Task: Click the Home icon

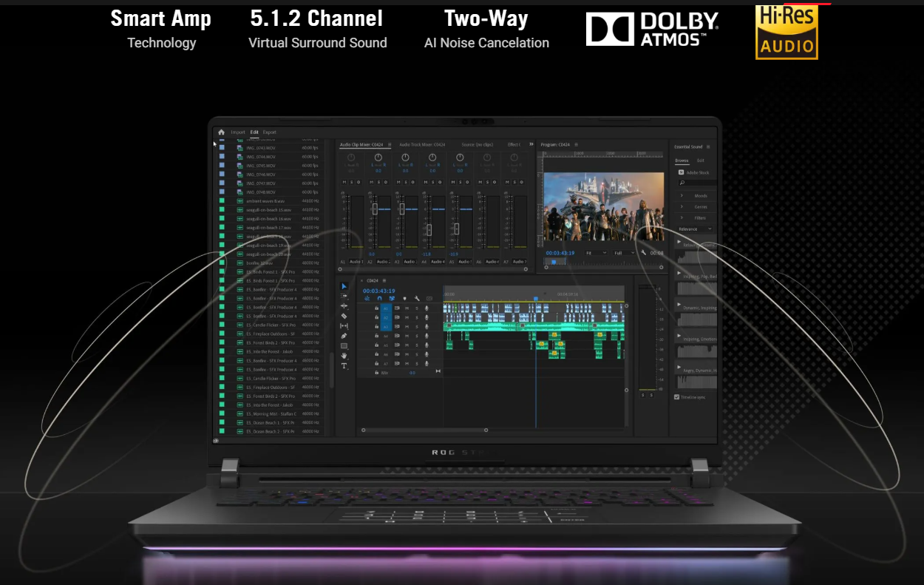Action: pos(221,132)
